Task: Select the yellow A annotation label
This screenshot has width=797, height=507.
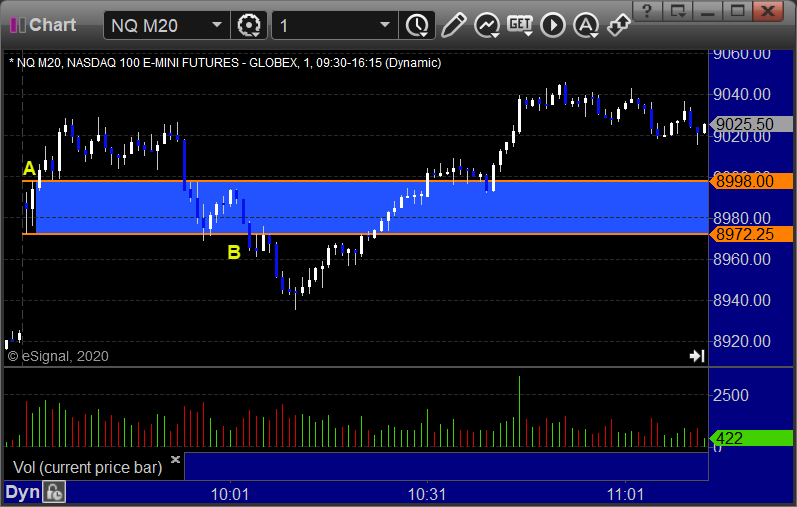Action: 29,168
